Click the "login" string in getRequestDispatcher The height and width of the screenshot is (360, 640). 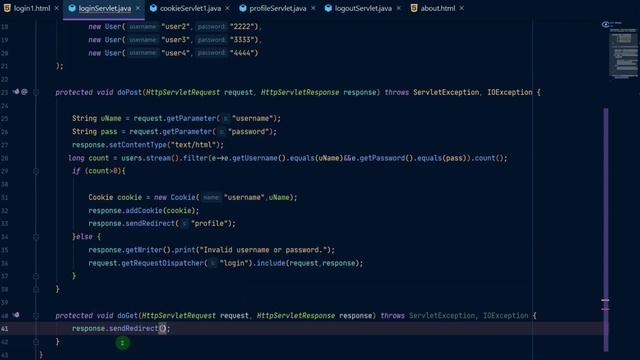point(234,263)
